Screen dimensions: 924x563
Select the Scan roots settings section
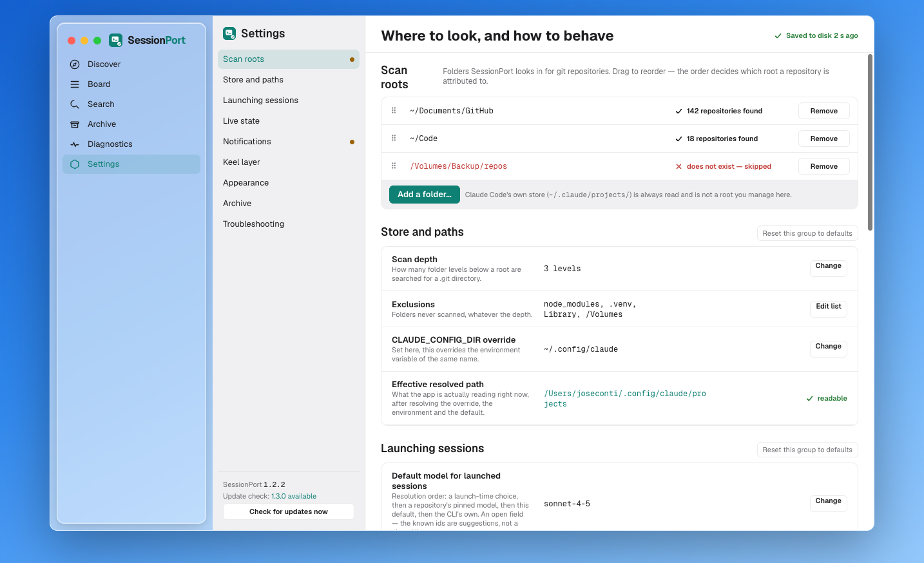(x=289, y=59)
